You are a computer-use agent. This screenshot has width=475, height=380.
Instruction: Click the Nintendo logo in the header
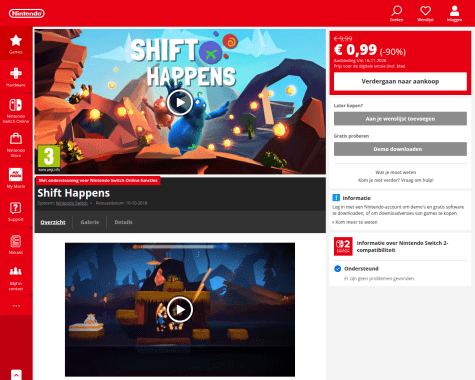[27, 13]
